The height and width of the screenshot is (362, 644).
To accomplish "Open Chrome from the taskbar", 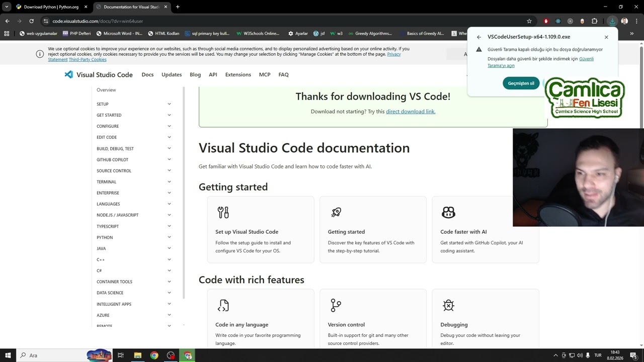I will [x=154, y=355].
